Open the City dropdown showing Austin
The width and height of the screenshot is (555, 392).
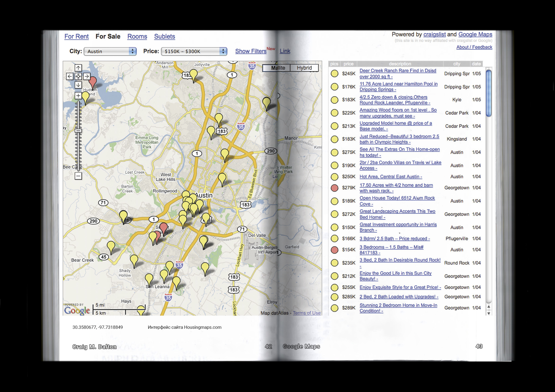pyautogui.click(x=110, y=51)
